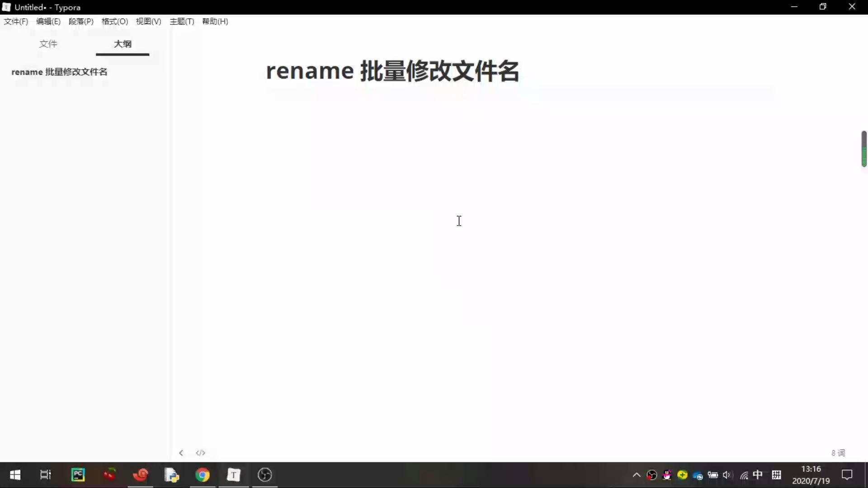
Task: Open the Windows Start menu
Action: point(15,475)
